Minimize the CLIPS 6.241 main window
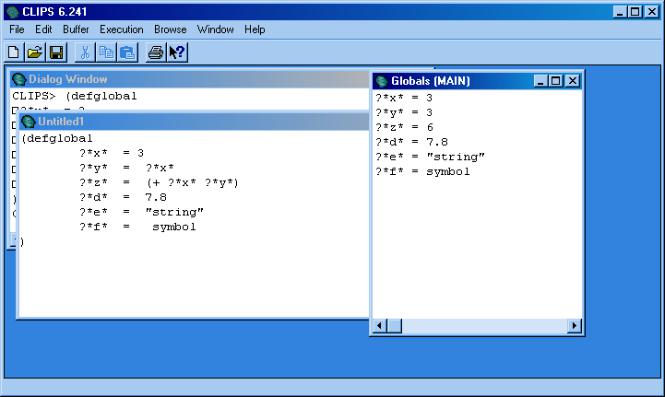 620,11
